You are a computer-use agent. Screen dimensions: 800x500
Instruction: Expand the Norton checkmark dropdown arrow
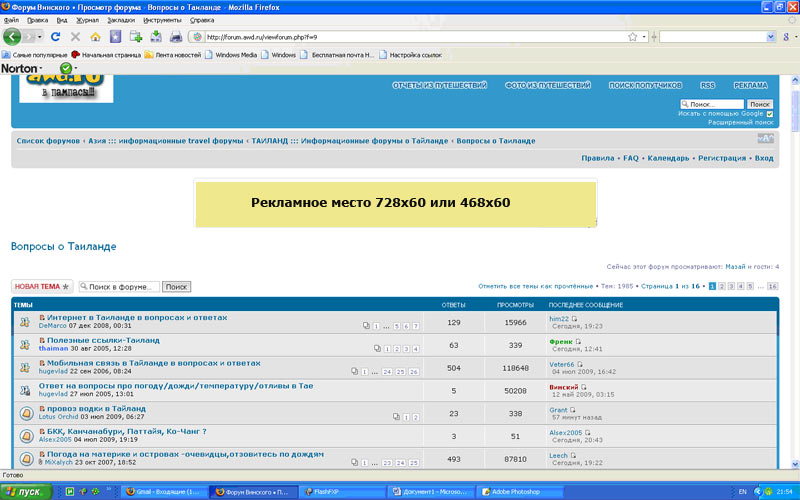(76, 68)
